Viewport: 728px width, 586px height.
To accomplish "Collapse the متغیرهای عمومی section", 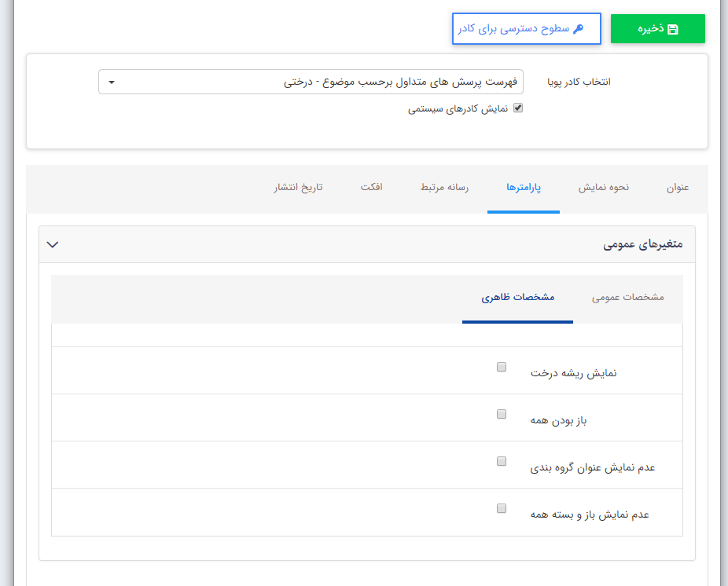I will pyautogui.click(x=53, y=244).
